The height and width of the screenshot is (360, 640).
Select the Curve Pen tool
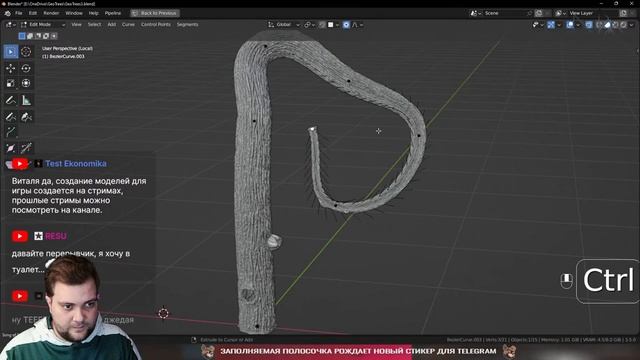[26, 117]
